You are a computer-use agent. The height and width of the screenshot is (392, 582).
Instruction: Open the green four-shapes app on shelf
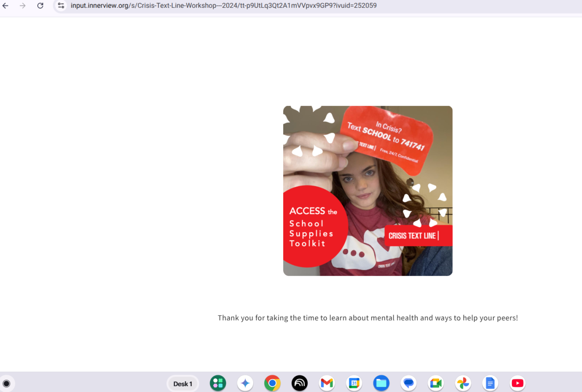click(218, 383)
